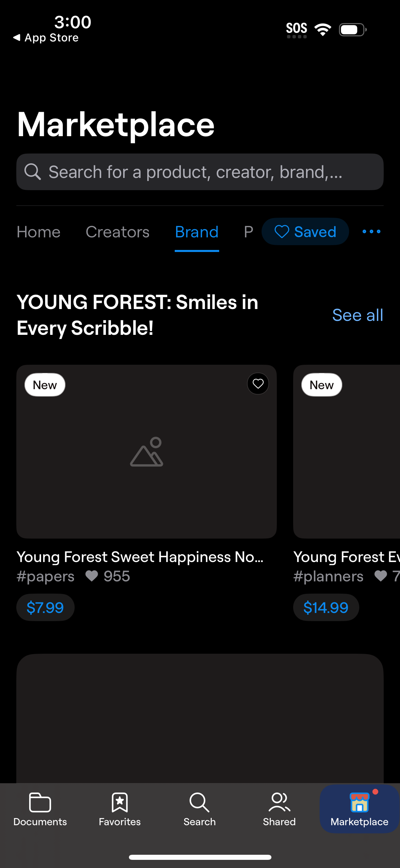Tap the Search magnifier in bottom bar
400x868 pixels.
[x=199, y=802]
